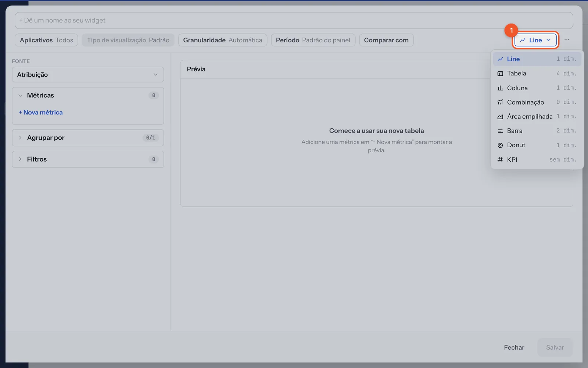Viewport: 588px width, 368px height.
Task: Open the Atribuição source dropdown
Action: pyautogui.click(x=88, y=75)
